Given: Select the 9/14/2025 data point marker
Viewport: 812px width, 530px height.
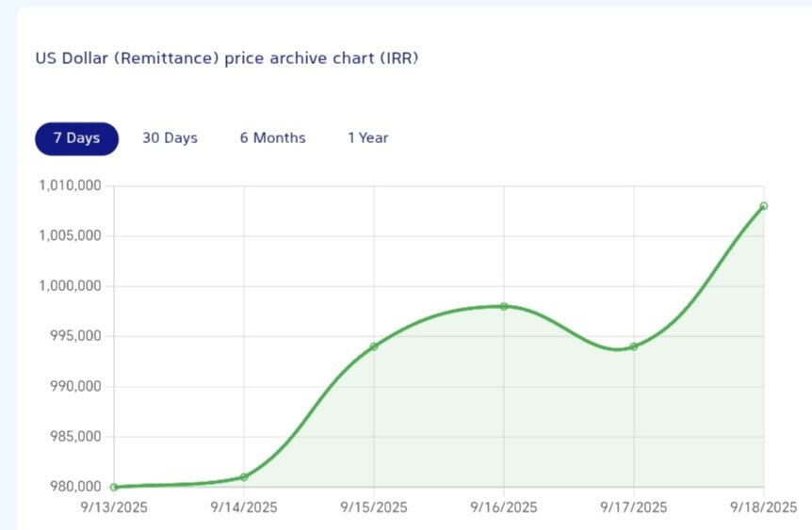Looking at the screenshot, I should (x=244, y=477).
